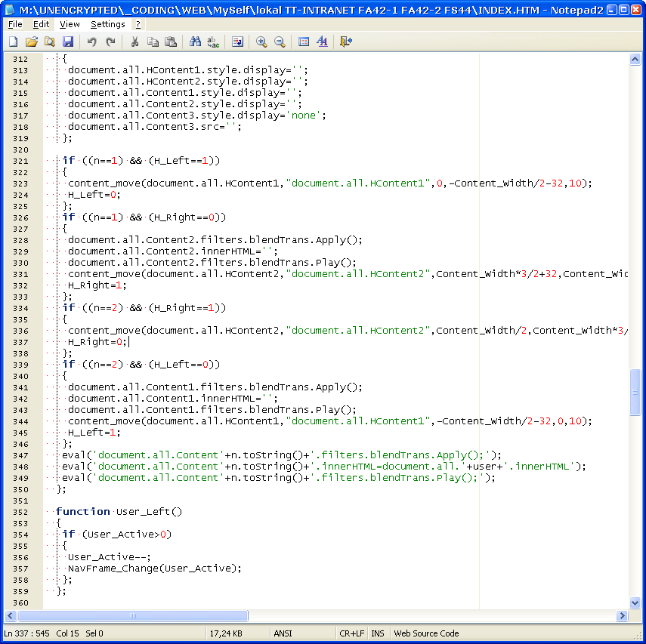Zoom in with the magnifier plus icon
This screenshot has height=644, width=646.
261,42
